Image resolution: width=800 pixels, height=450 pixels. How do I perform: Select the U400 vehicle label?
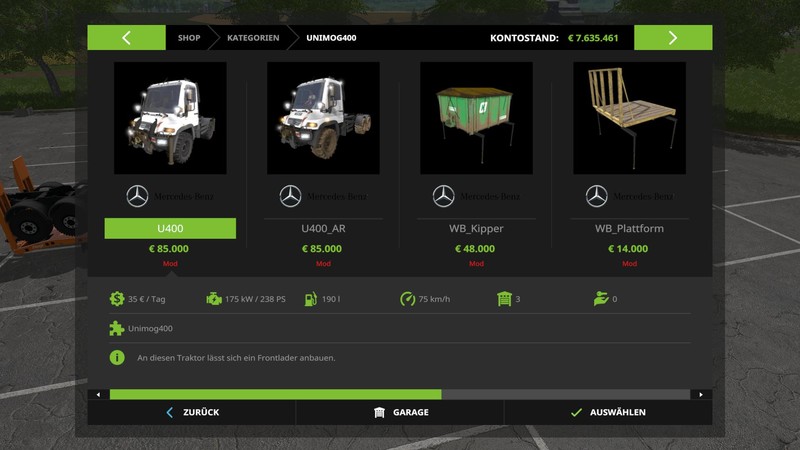[170, 229]
